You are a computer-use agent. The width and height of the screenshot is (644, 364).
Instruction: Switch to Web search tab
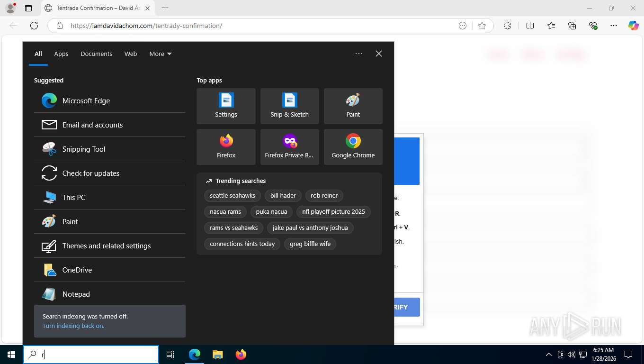pyautogui.click(x=131, y=54)
